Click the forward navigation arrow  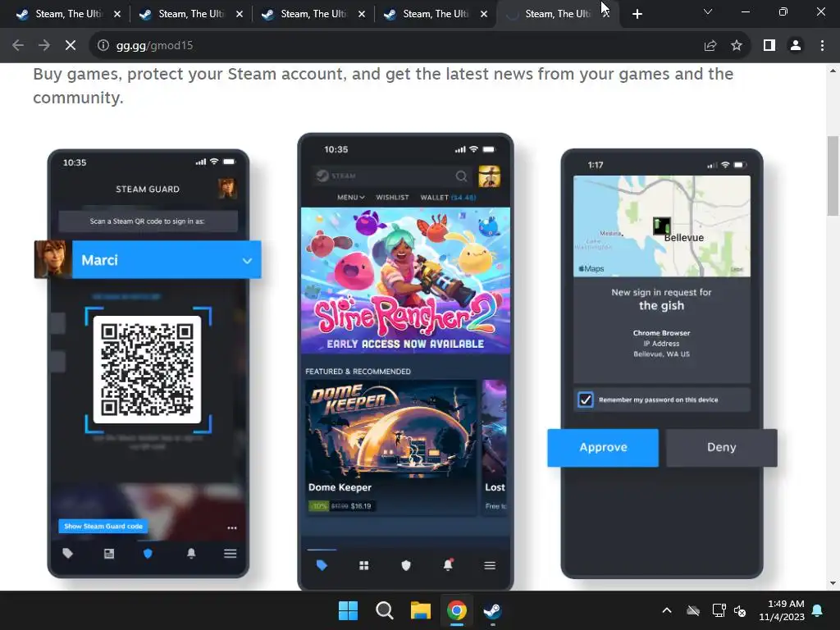click(44, 46)
